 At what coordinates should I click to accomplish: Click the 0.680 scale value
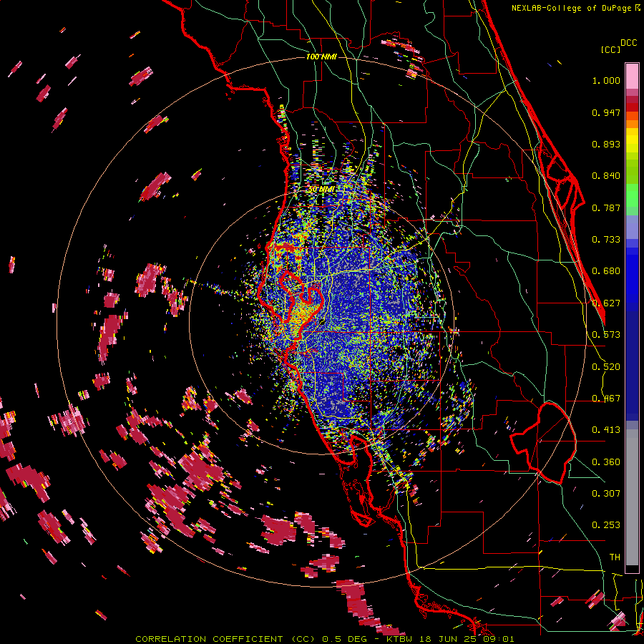pos(606,271)
